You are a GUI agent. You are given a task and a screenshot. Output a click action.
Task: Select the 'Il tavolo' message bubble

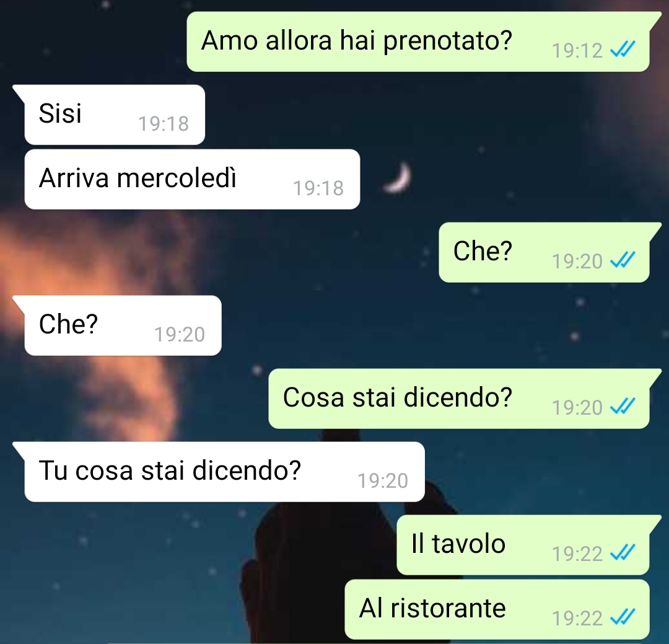[524, 545]
